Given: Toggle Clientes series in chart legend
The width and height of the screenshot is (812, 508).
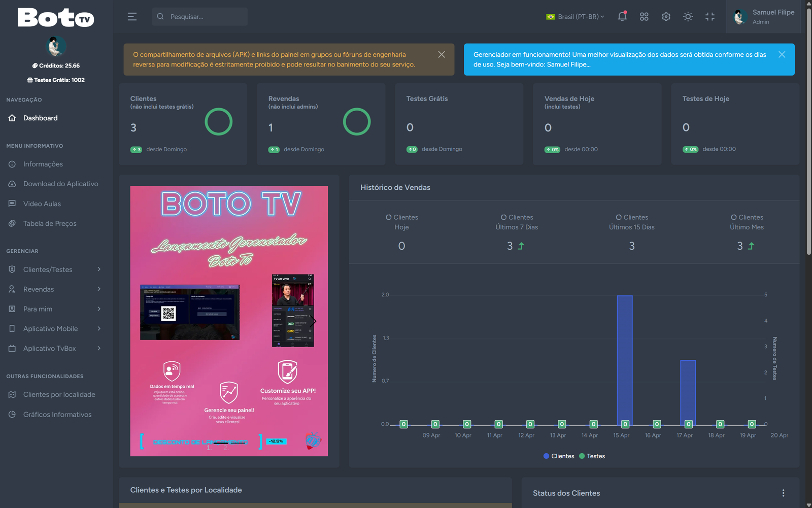Looking at the screenshot, I should (x=559, y=456).
